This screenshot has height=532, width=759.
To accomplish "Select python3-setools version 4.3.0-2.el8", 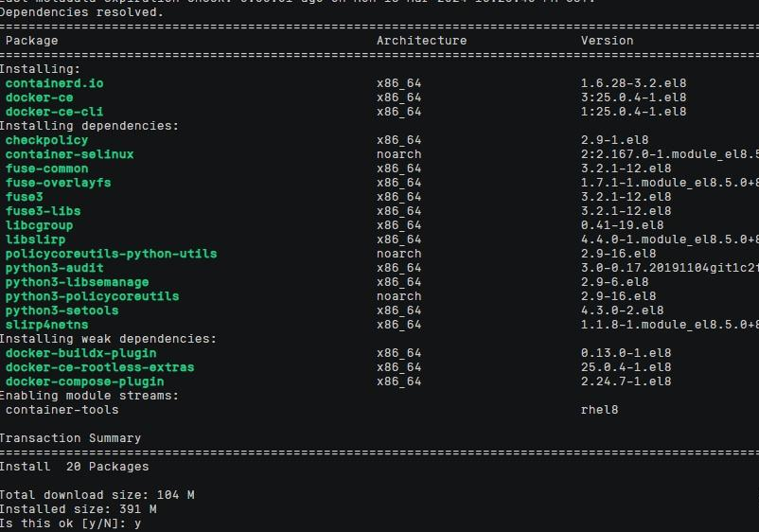I will coord(622,310).
